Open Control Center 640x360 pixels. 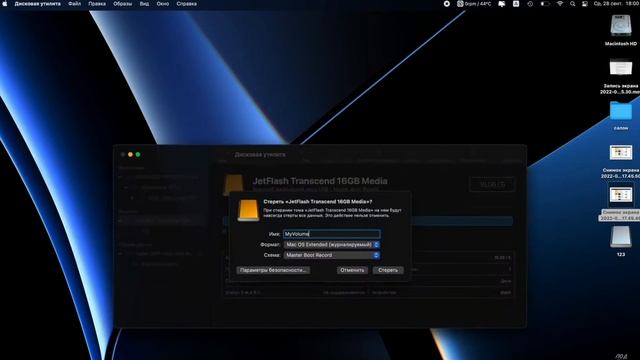point(584,4)
